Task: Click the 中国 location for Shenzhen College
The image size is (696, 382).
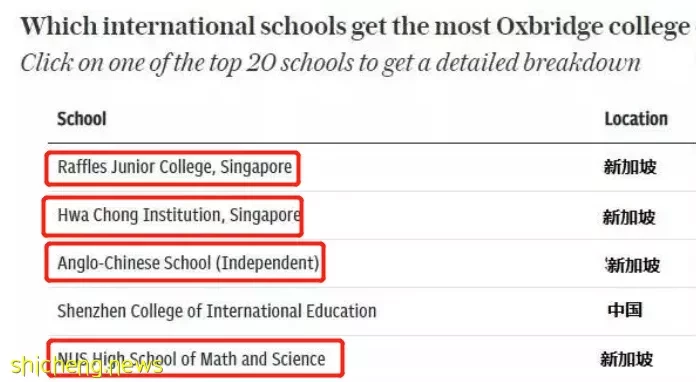Action: [625, 310]
